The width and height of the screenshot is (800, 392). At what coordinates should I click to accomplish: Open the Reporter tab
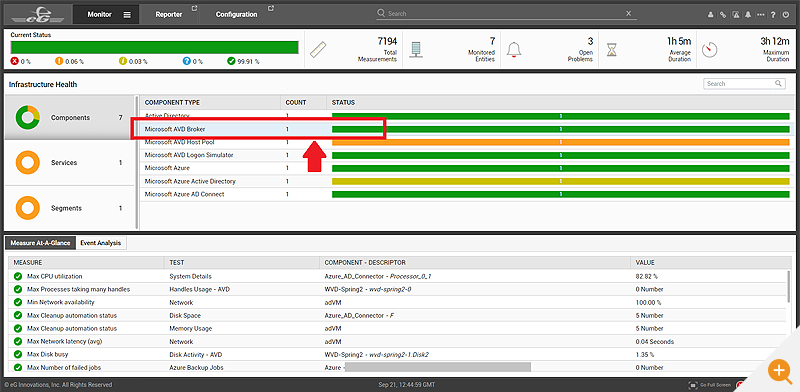169,14
